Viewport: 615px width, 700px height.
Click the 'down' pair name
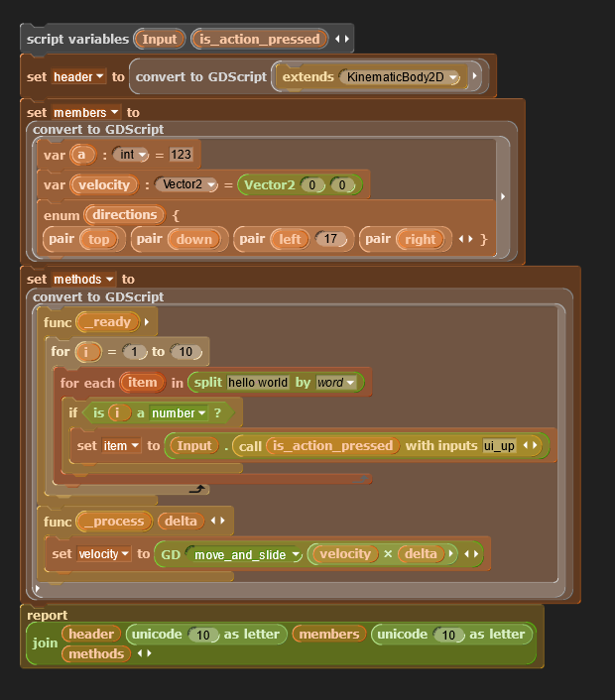point(193,239)
